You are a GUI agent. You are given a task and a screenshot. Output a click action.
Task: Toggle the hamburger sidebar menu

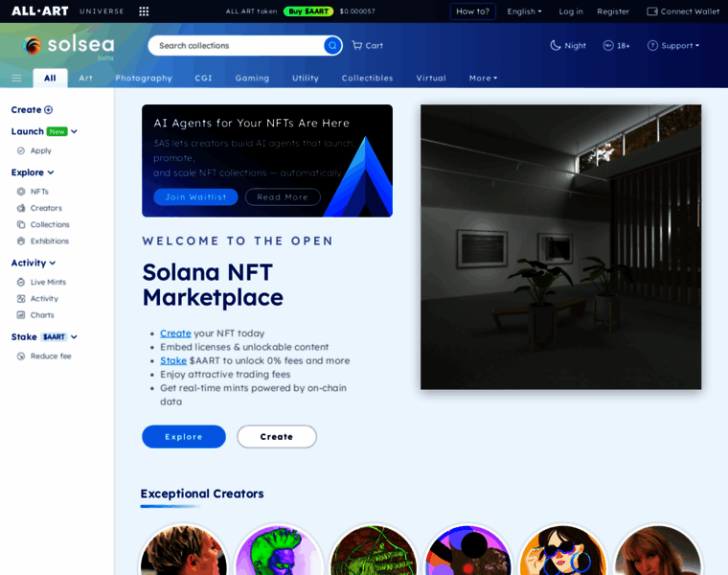(16, 78)
